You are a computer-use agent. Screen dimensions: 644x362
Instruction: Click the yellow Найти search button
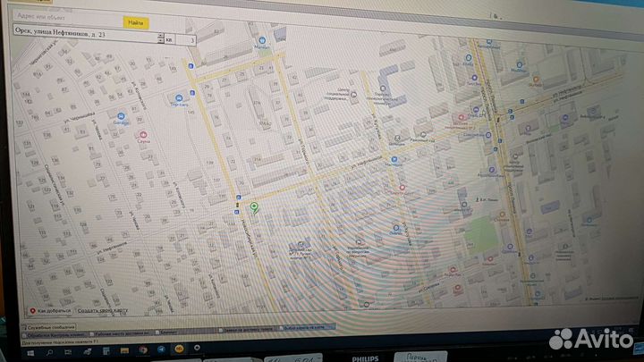tap(136, 23)
